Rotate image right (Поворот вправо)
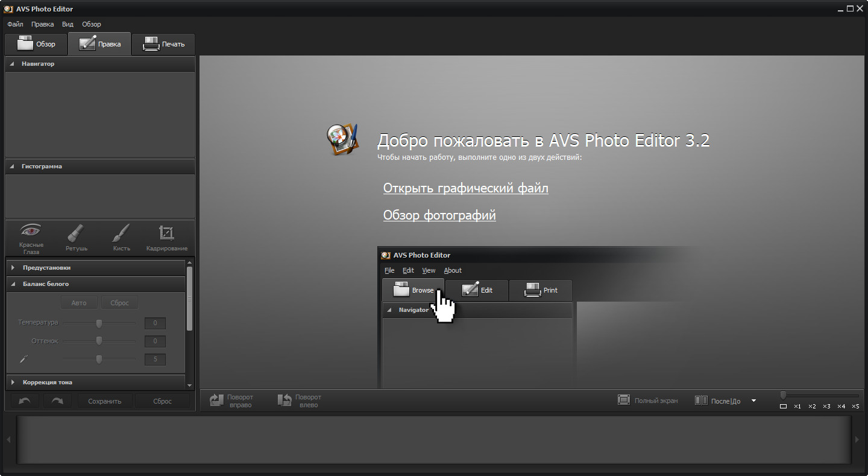868x476 pixels. click(x=231, y=401)
